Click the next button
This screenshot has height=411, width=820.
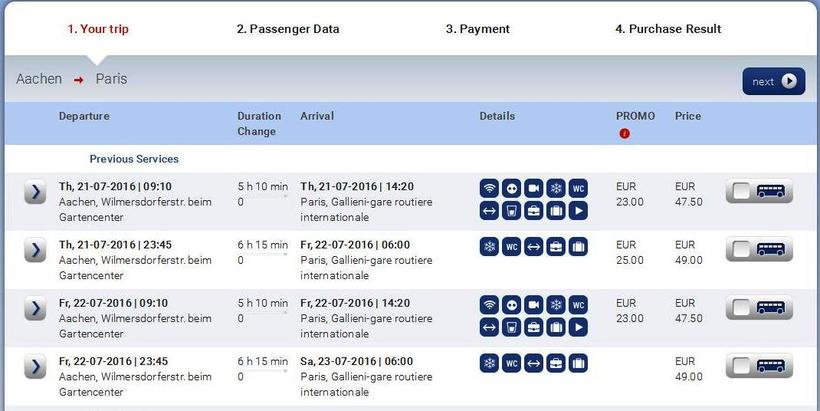click(x=773, y=81)
